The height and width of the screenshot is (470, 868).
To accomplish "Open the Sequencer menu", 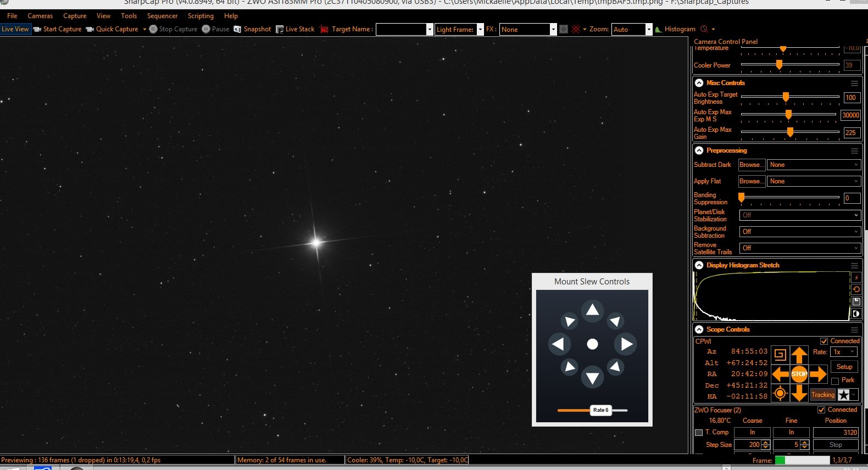I will point(162,16).
